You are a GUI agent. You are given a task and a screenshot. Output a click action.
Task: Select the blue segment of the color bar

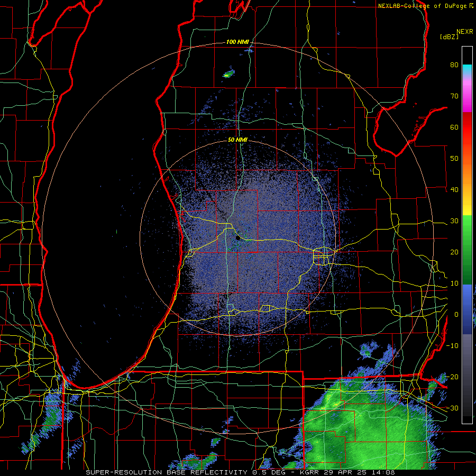point(467,309)
